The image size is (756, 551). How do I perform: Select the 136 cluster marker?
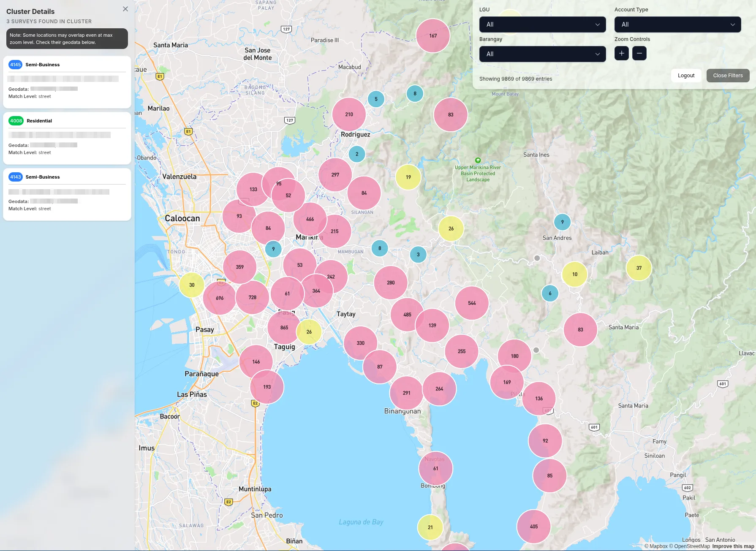[539, 399]
